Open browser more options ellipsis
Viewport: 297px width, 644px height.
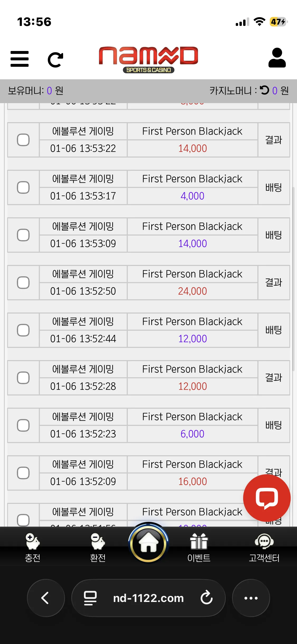(251, 598)
